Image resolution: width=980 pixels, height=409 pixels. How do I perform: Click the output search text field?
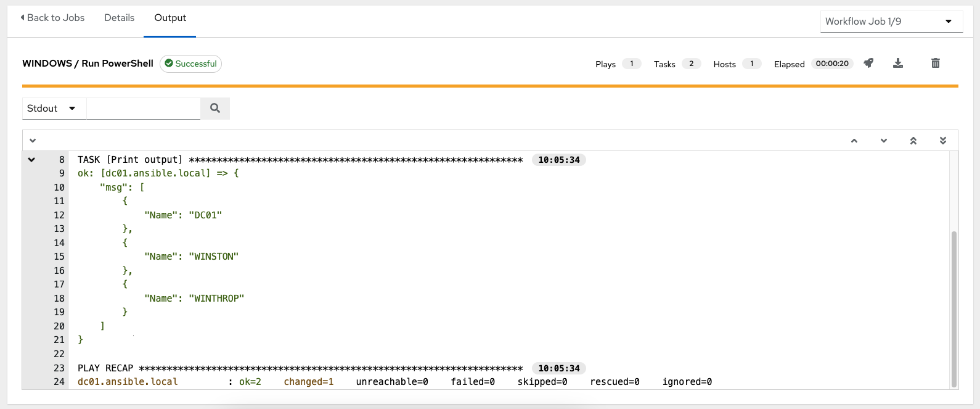tap(143, 109)
